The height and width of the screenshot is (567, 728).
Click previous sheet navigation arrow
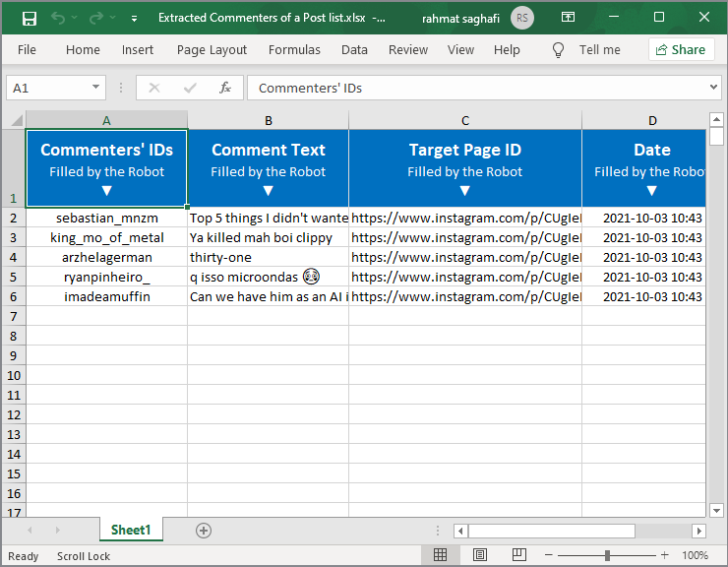30,531
